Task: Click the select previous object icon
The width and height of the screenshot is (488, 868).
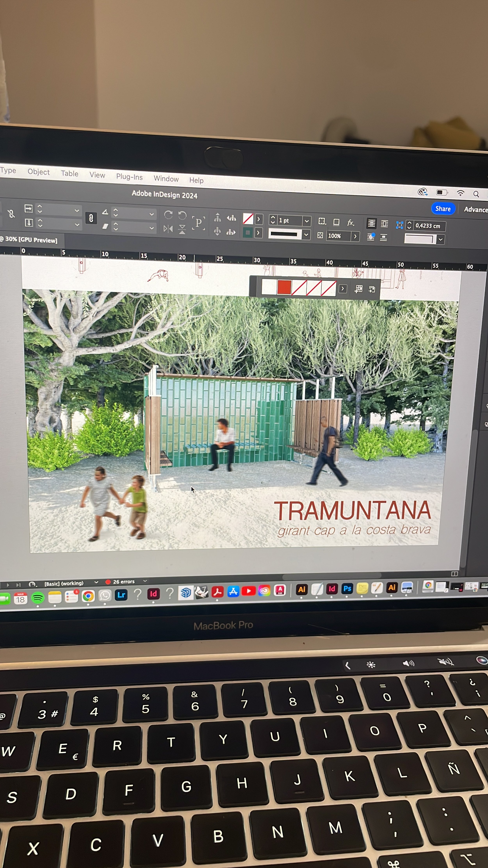Action: click(x=231, y=218)
